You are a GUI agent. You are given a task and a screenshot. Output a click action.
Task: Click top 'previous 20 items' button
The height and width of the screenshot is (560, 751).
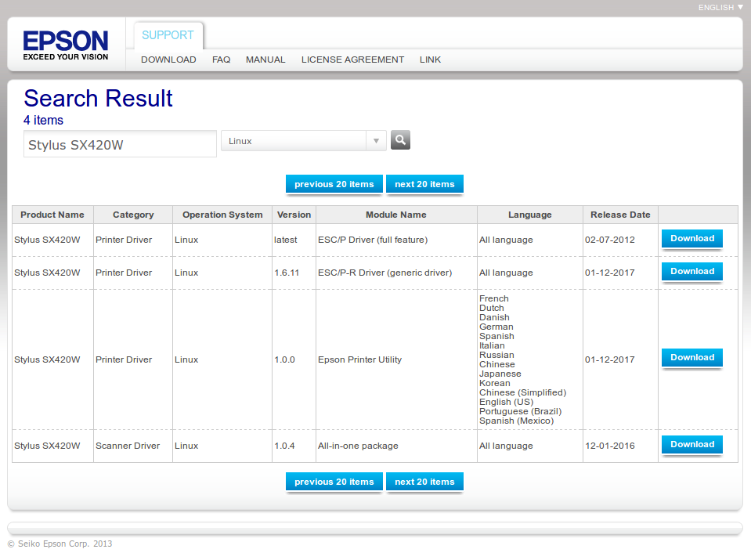click(x=334, y=184)
